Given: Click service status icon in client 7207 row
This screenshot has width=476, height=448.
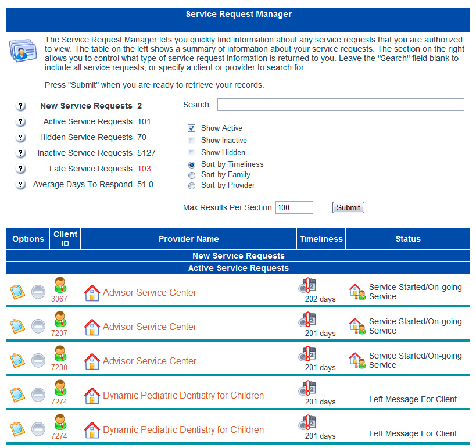Looking at the screenshot, I should 357,326.
